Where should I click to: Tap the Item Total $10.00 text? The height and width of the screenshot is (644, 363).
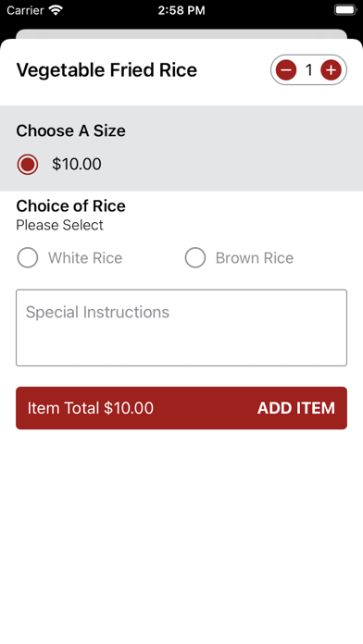click(x=91, y=408)
